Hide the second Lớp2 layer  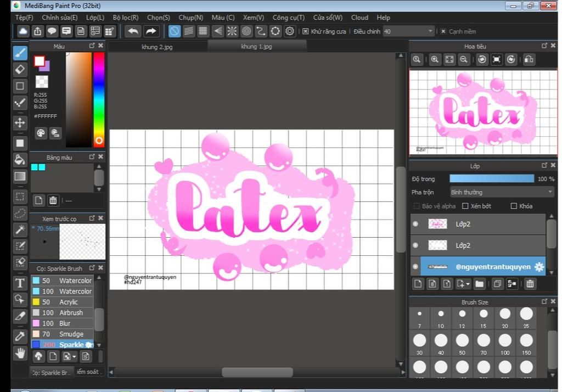click(415, 245)
